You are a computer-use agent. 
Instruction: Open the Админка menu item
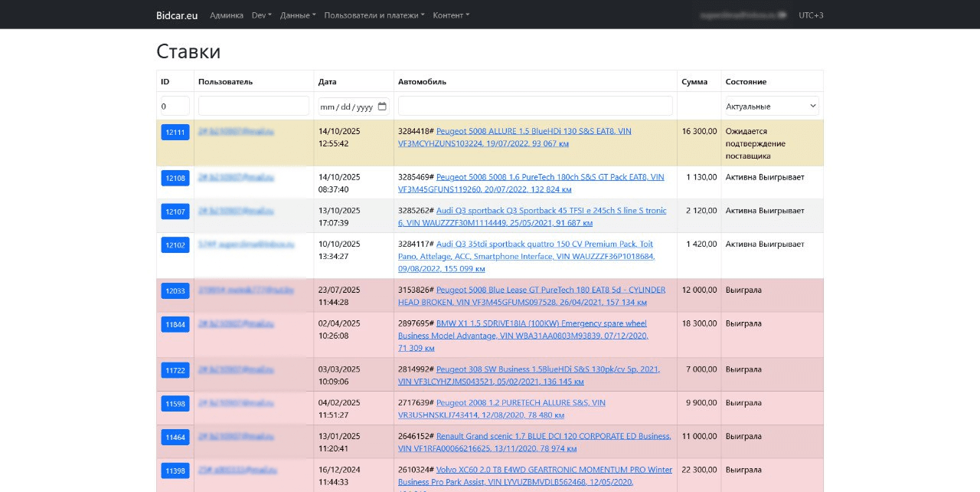coord(227,15)
